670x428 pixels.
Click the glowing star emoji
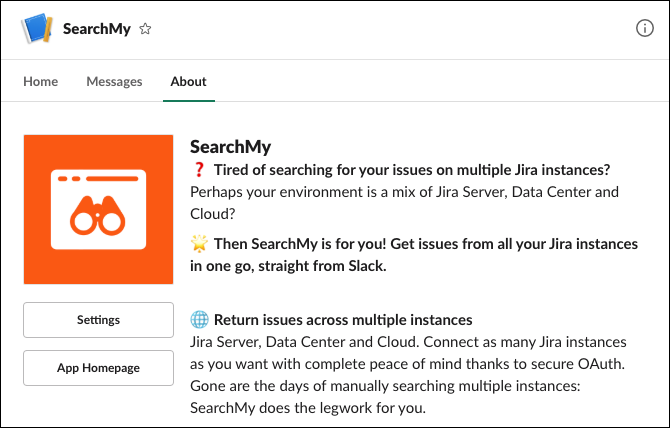pyautogui.click(x=199, y=243)
